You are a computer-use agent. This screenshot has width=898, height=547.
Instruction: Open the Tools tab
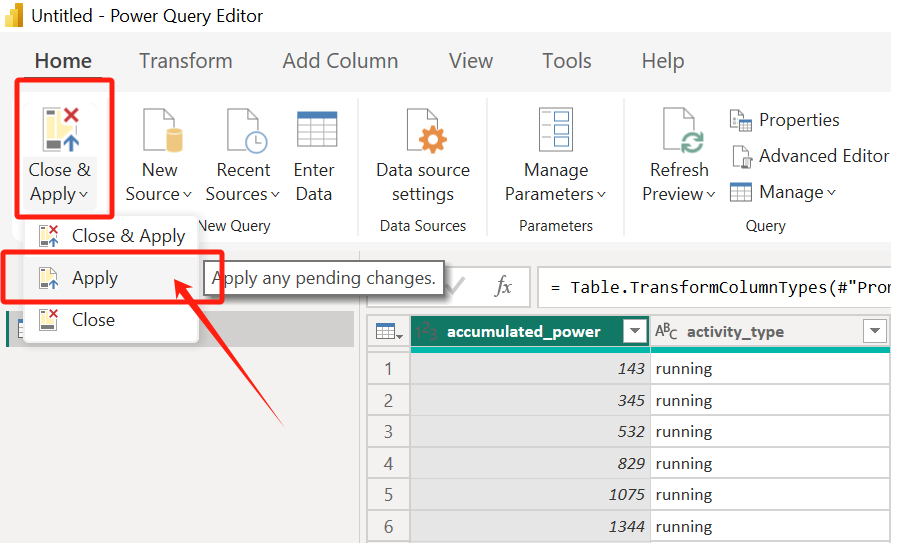pos(567,61)
